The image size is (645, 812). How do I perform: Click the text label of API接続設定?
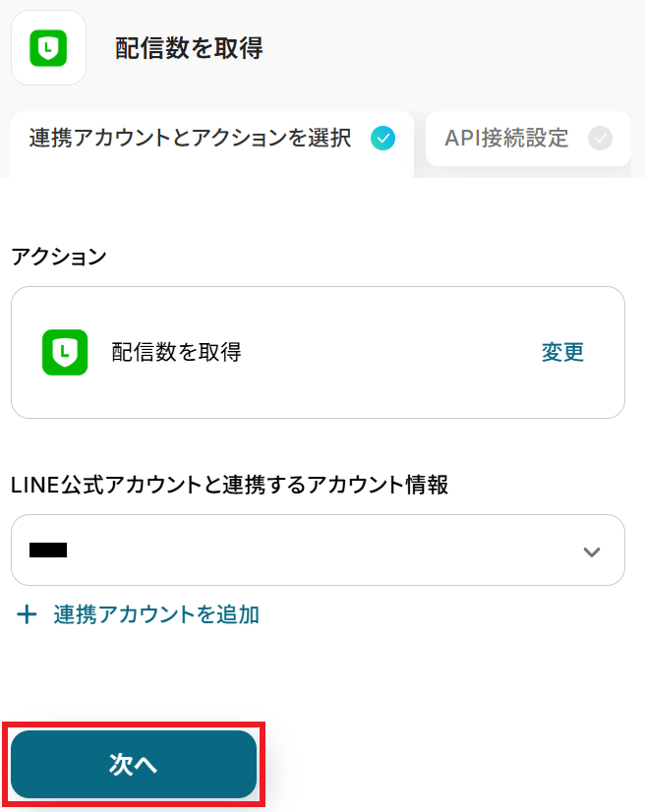pos(506,139)
